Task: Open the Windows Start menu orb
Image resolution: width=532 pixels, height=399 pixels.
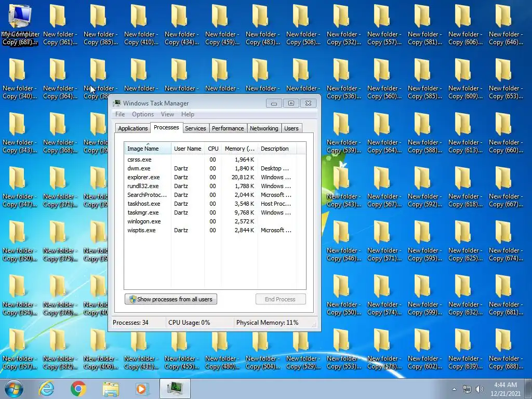Action: click(x=14, y=389)
